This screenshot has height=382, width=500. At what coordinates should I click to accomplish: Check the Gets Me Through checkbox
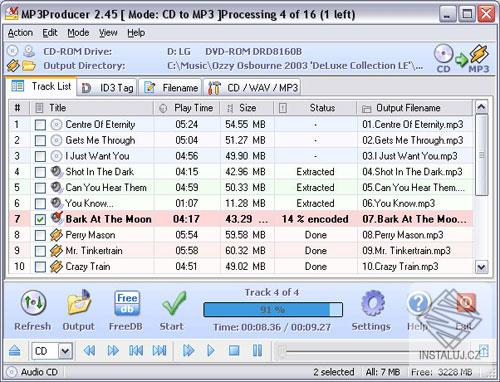(40, 141)
